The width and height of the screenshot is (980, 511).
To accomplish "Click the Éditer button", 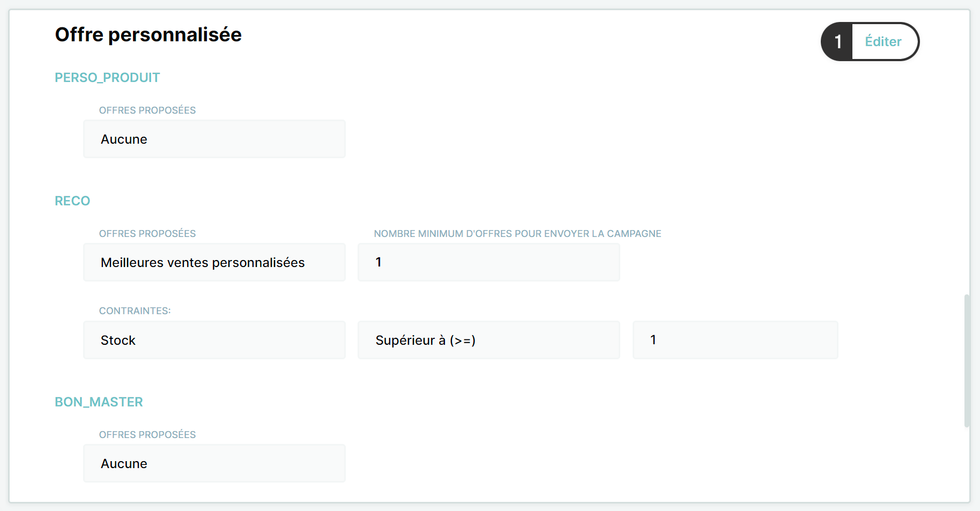I will point(884,41).
